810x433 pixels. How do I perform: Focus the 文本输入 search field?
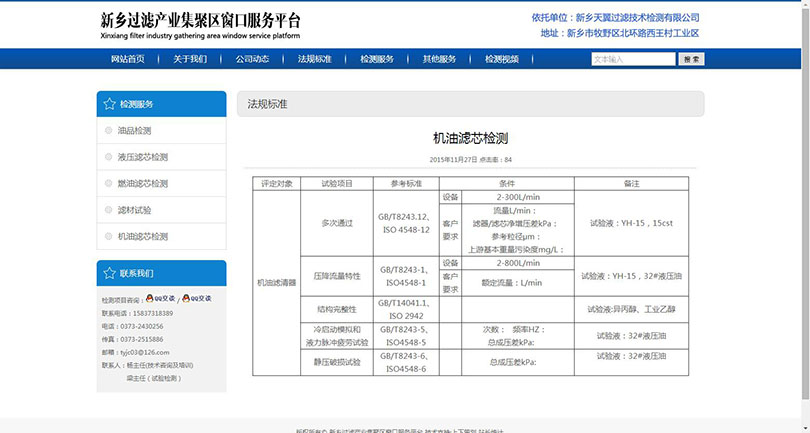(x=632, y=60)
